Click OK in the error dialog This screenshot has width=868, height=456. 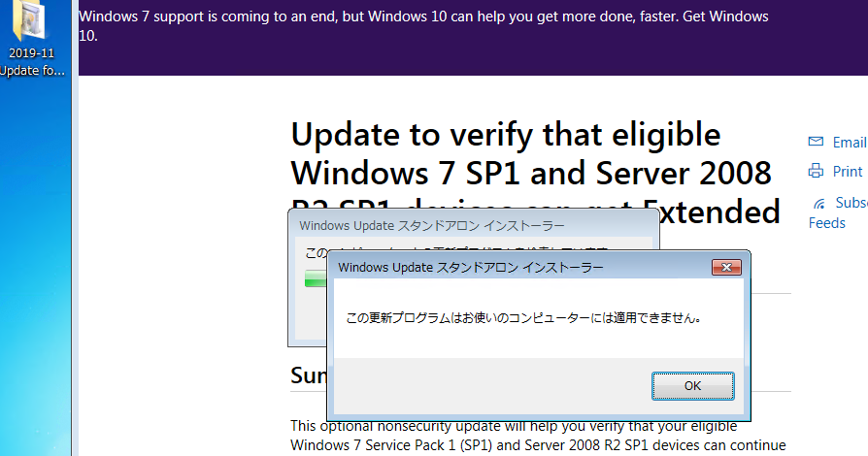pos(692,386)
